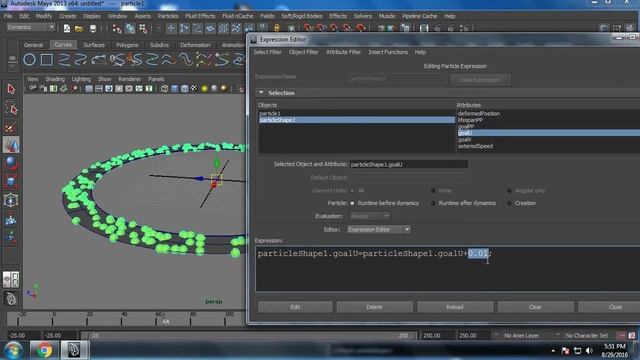This screenshot has width=640, height=360.
Task: Toggle the viewport wireframe cube icon
Action: click(x=164, y=88)
